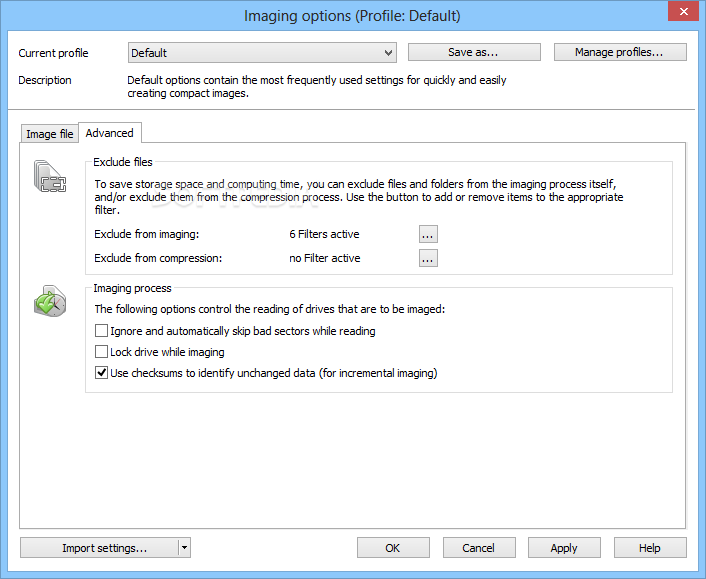Click the Save as... button
Viewport: 706px width, 579px height.
tap(474, 52)
